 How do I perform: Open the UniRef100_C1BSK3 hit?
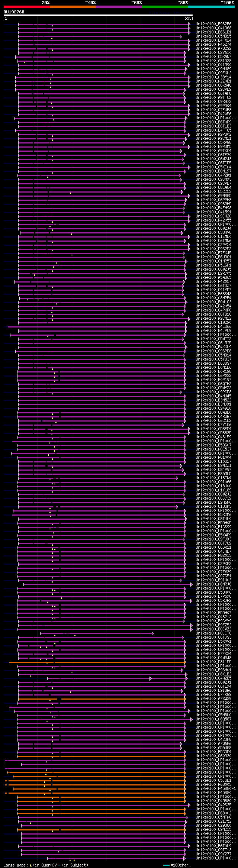(x=213, y=507)
